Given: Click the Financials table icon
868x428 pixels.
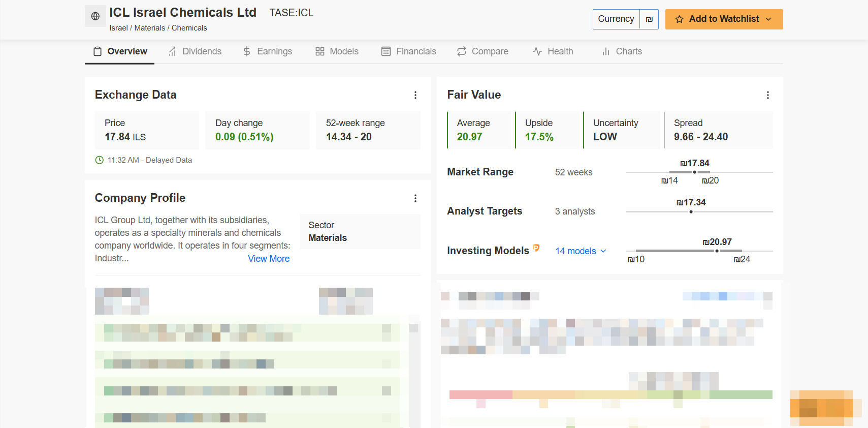Looking at the screenshot, I should pos(386,51).
